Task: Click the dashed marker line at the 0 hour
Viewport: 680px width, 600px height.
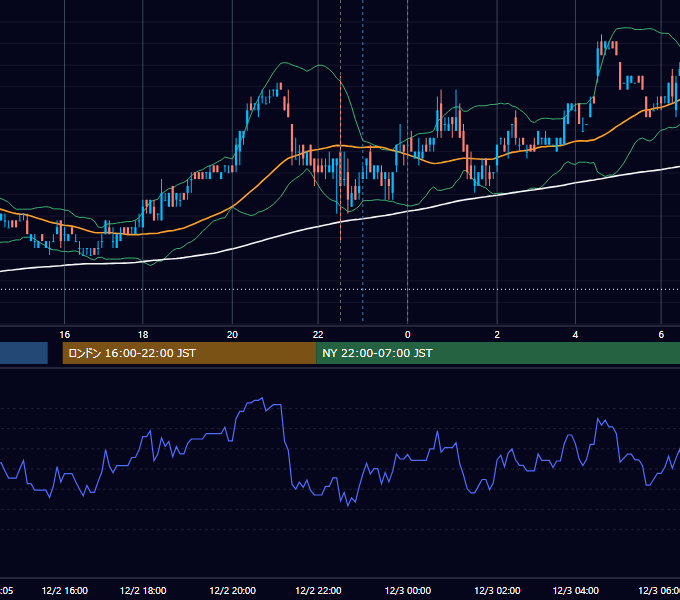Action: click(x=407, y=160)
